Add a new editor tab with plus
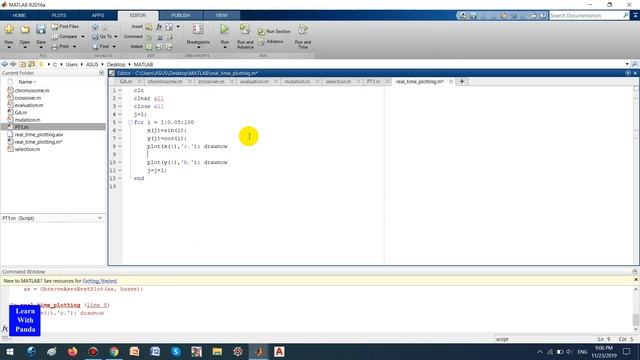This screenshot has height=360, width=640. pos(462,82)
